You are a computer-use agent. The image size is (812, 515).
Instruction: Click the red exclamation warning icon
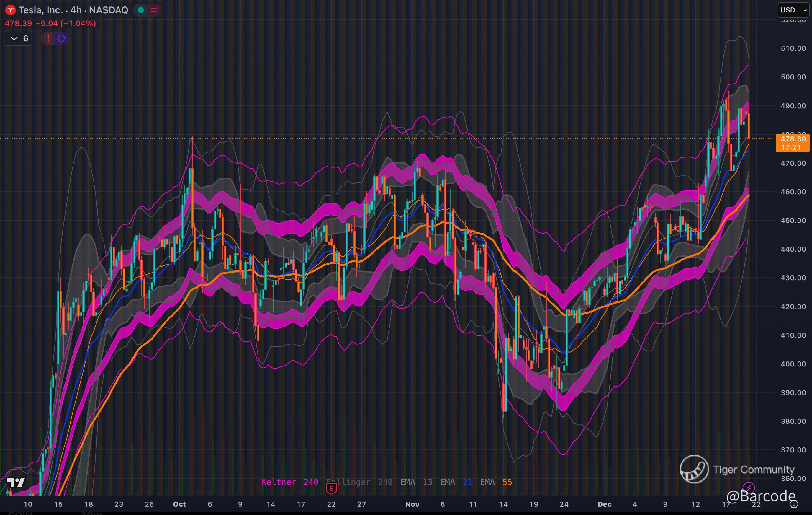48,38
